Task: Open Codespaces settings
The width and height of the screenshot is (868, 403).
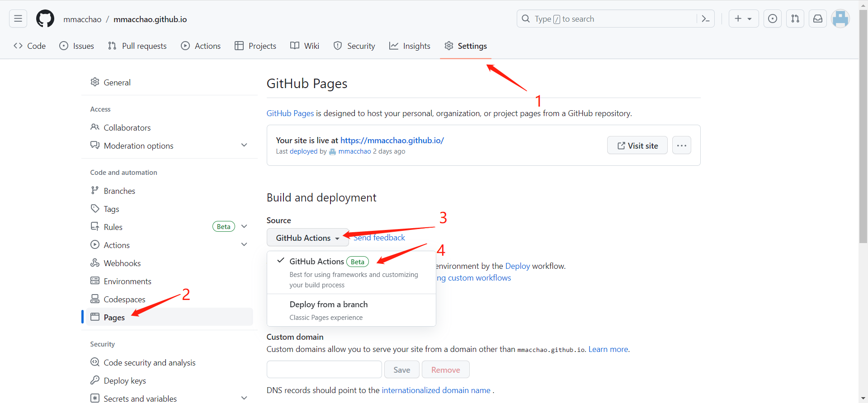Action: 170,299
